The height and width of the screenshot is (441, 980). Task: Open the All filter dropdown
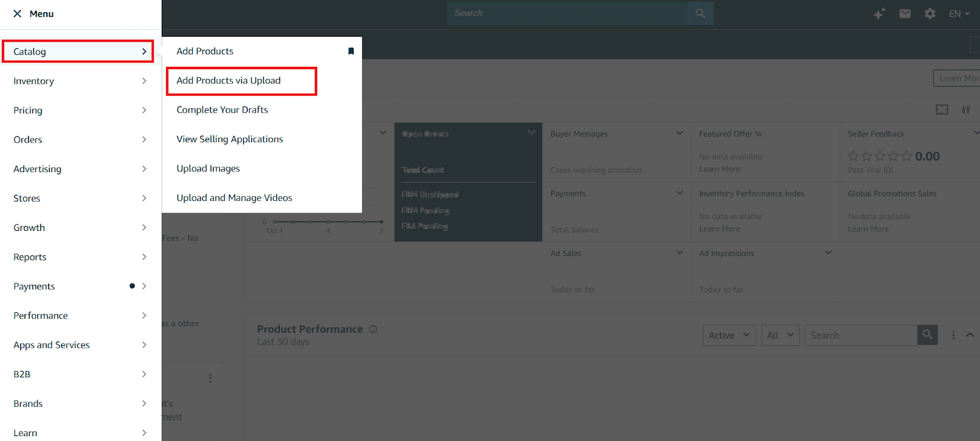pyautogui.click(x=780, y=335)
